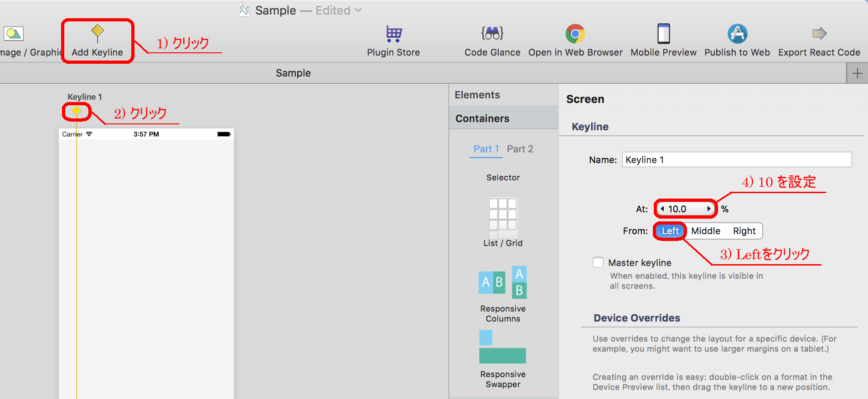Click Export React Code arrow

coord(819,34)
